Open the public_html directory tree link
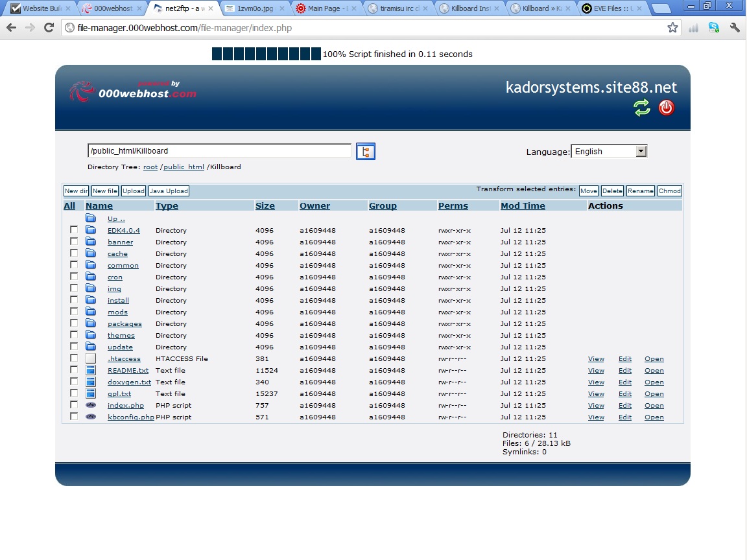The width and height of the screenshot is (747, 560). coord(184,167)
